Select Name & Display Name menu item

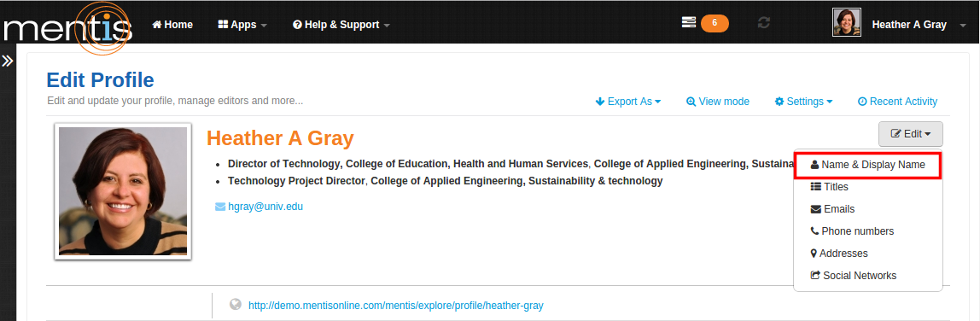pyautogui.click(x=867, y=165)
